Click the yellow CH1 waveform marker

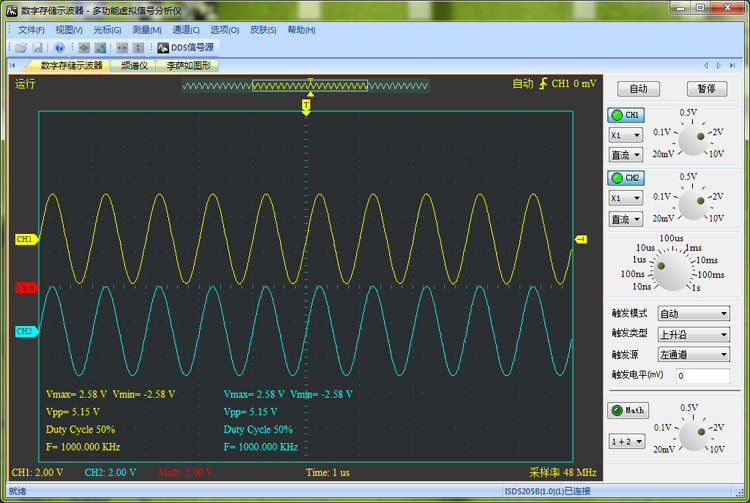coord(25,240)
